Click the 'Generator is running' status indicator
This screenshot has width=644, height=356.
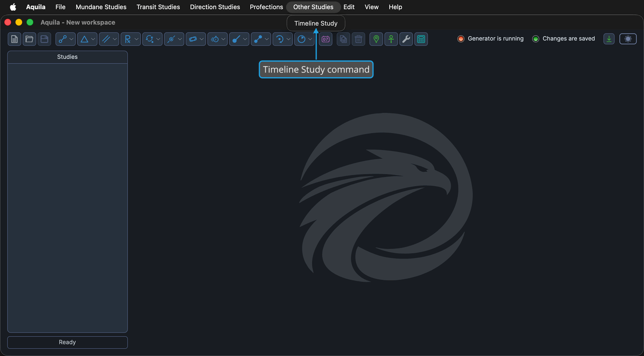(x=491, y=39)
